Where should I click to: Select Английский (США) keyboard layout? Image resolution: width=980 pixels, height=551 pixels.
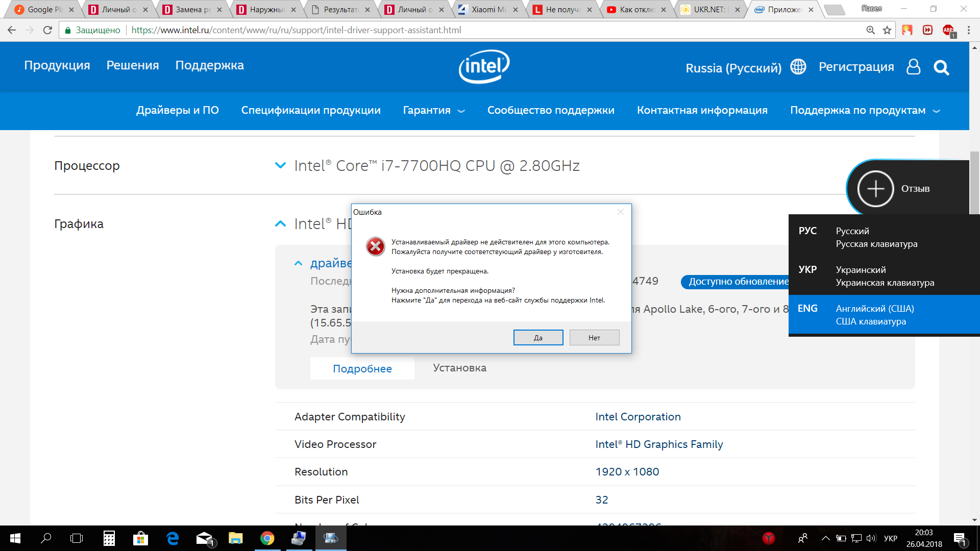[x=884, y=315]
